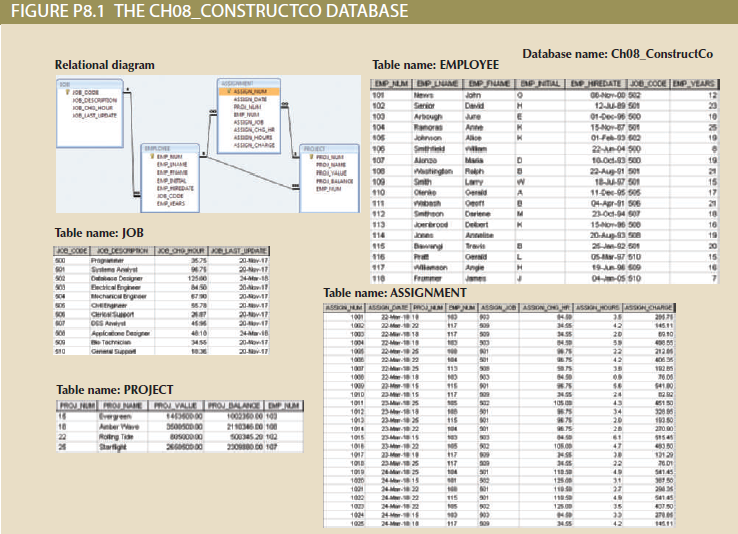Click the EMP_LNAME column header in EMPLOYEE table
738x534 pixels.
click(x=438, y=84)
